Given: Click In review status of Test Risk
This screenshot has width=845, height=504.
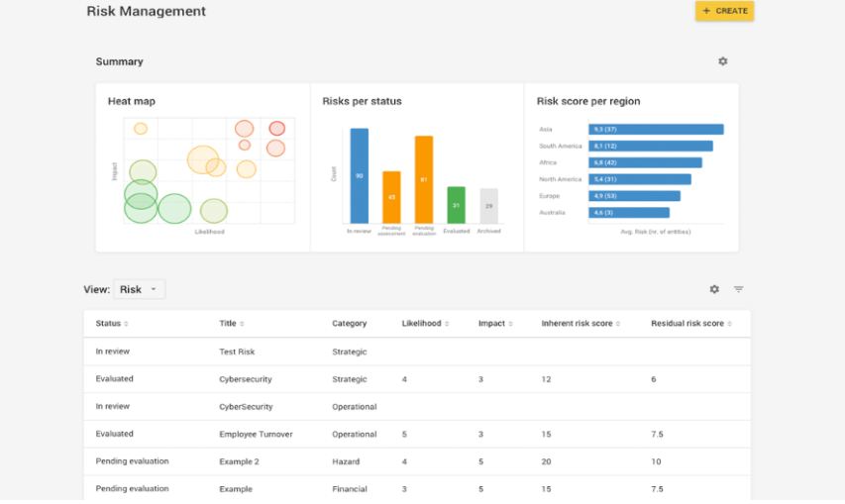Looking at the screenshot, I should [x=113, y=352].
